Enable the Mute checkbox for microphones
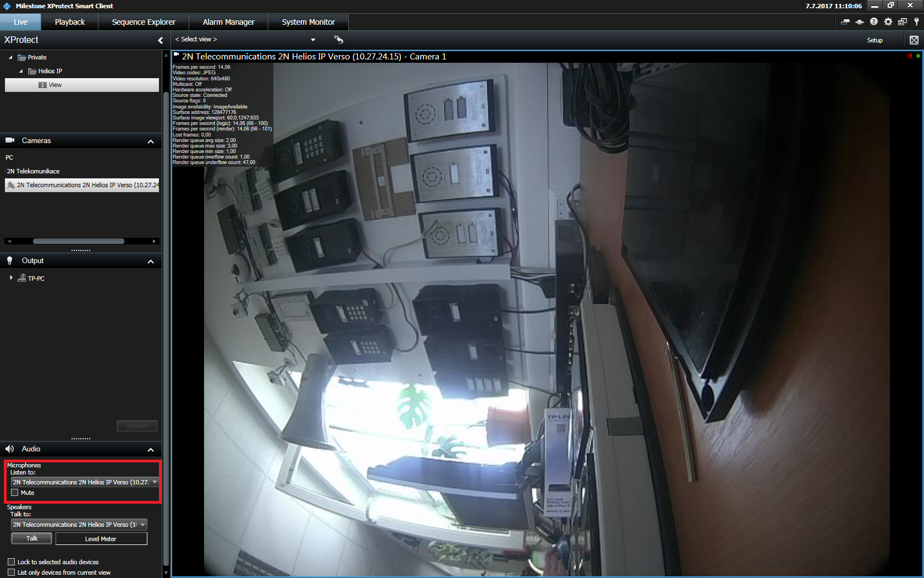This screenshot has height=578, width=924. 15,493
